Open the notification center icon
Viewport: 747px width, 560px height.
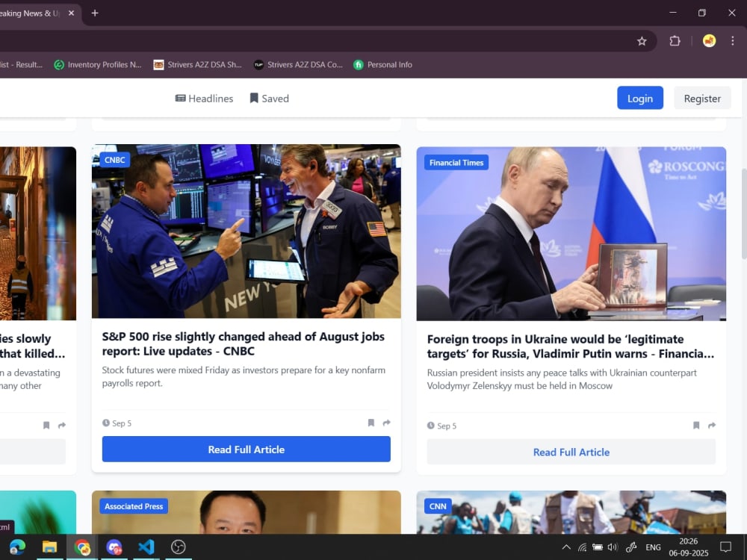pos(725,547)
